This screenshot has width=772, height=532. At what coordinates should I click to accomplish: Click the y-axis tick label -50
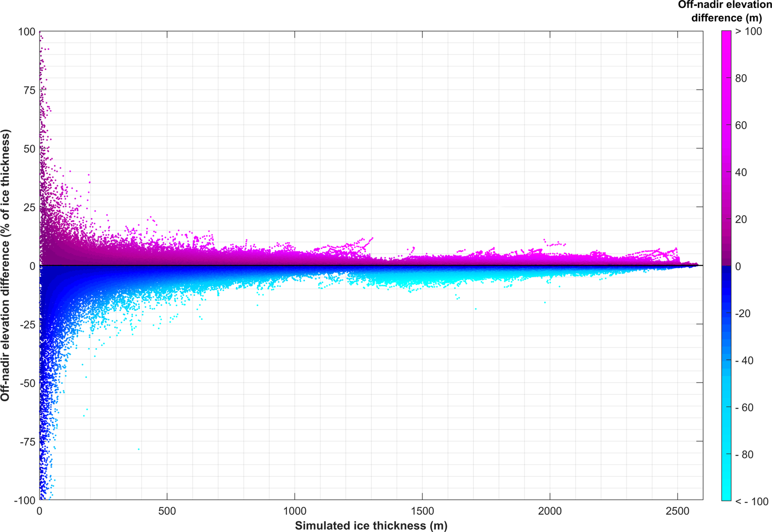[27, 383]
